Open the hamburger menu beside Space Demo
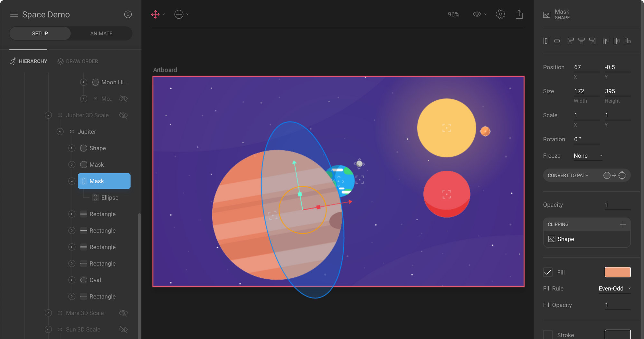644x339 pixels. (14, 14)
